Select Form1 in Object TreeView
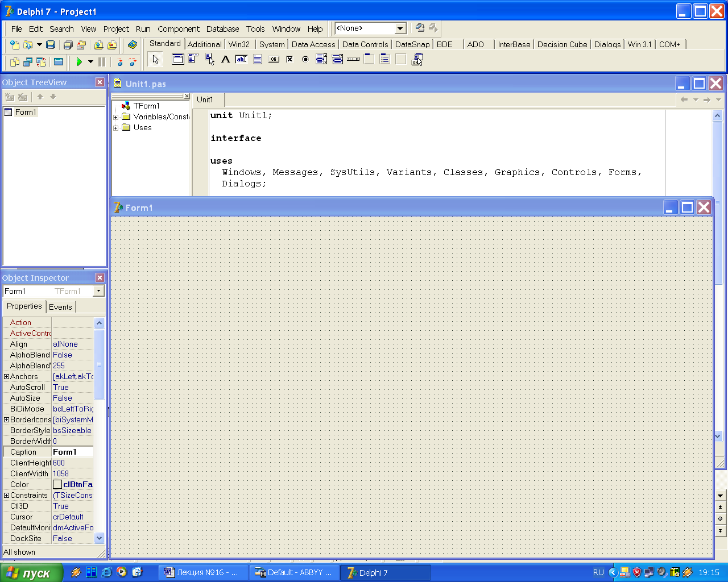The height and width of the screenshot is (582, 728). [26, 112]
